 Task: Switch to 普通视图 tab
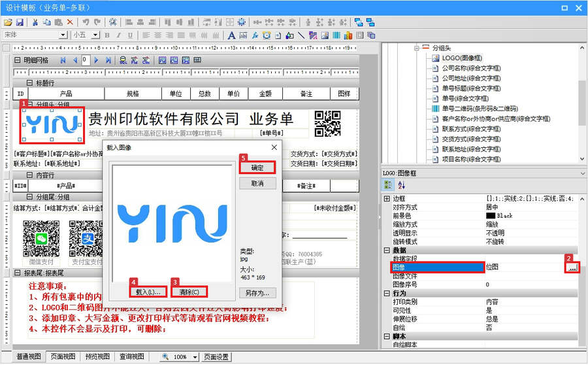tap(29, 356)
